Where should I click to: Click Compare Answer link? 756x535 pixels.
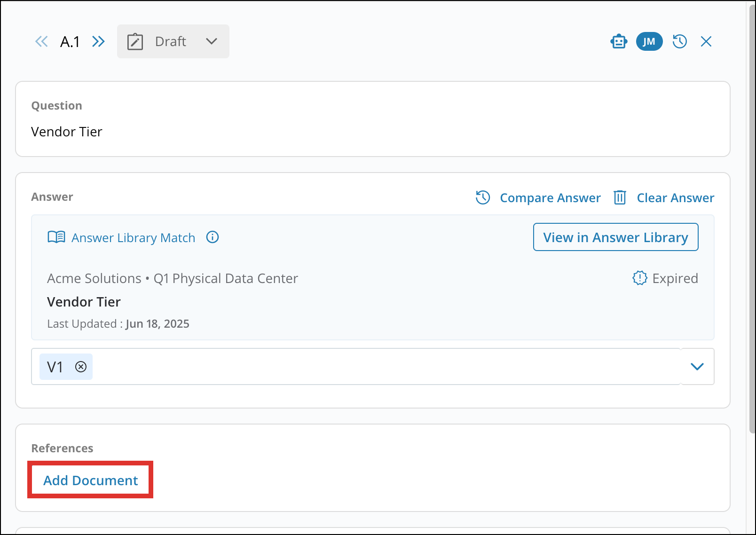click(550, 198)
